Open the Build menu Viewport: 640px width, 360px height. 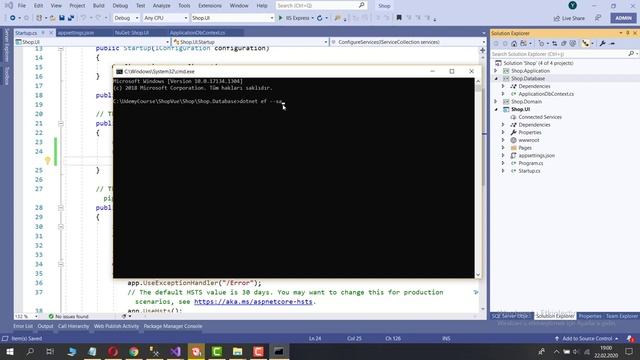tap(98, 6)
